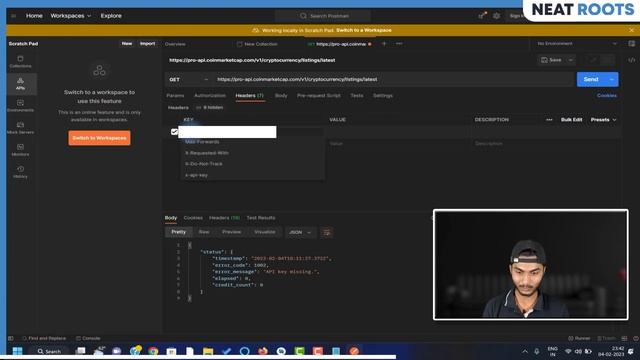
Task: Toggle sidebar icon in bottom-left status bar
Action: point(11,338)
